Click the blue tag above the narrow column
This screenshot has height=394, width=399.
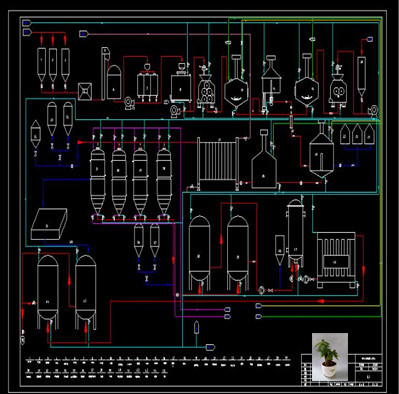pos(370,39)
